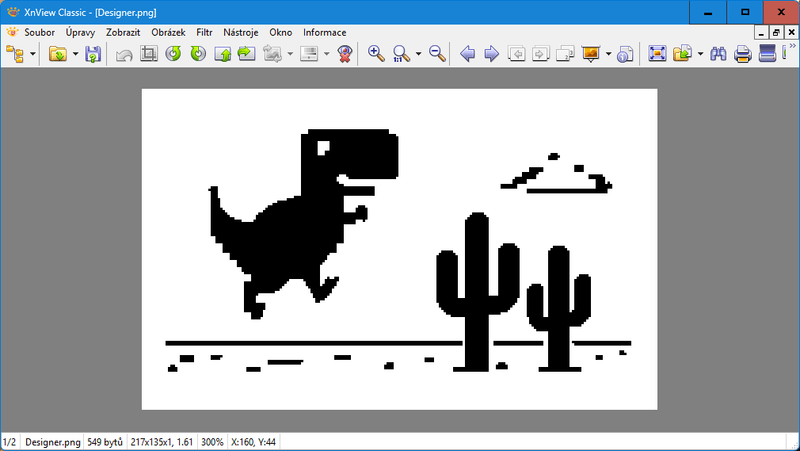800x451 pixels.
Task: Click the convert/export folder icon
Action: [683, 54]
